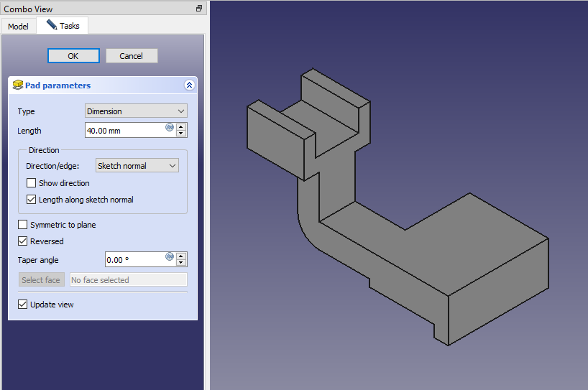Click the Length input field

click(x=124, y=131)
